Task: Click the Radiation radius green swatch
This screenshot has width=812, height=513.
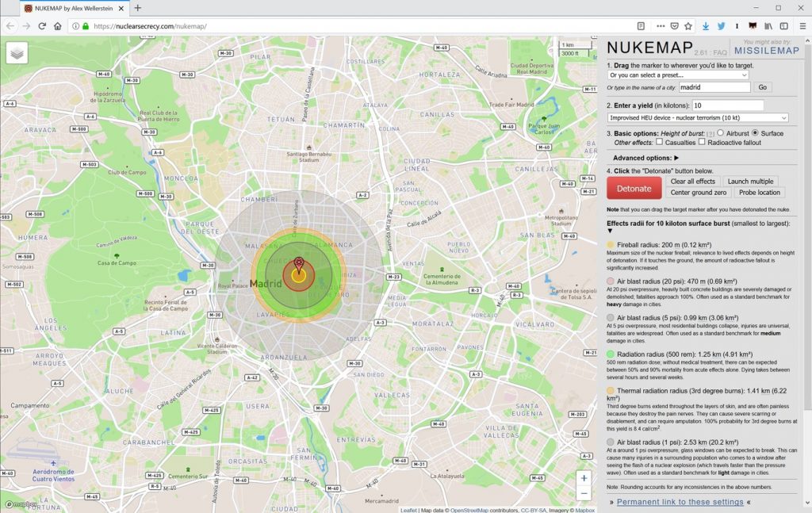Action: point(611,354)
